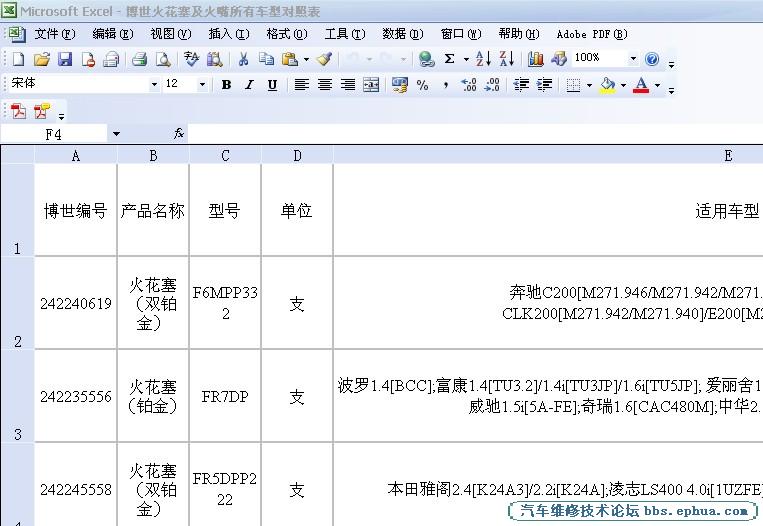Align text right
The width and height of the screenshot is (763, 526).
point(348,85)
